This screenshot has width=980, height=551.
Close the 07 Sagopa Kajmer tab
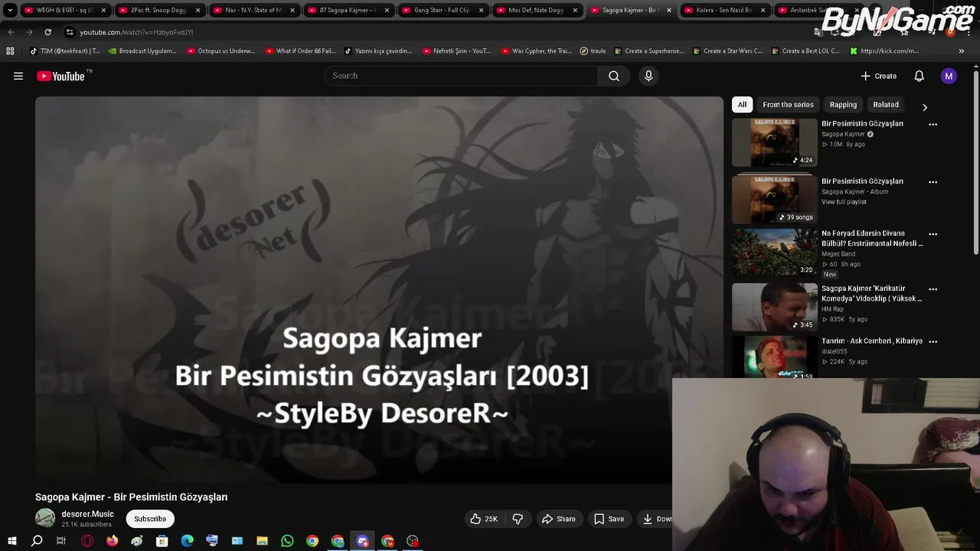click(x=387, y=10)
